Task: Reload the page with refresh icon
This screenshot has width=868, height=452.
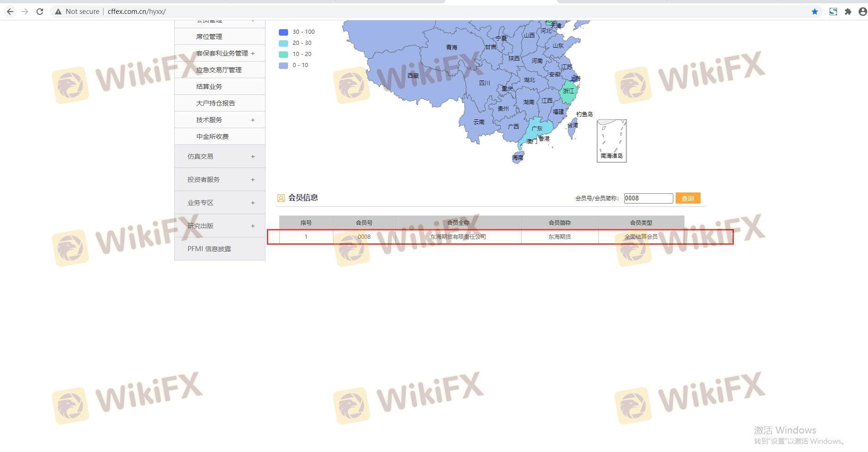Action: pos(40,12)
